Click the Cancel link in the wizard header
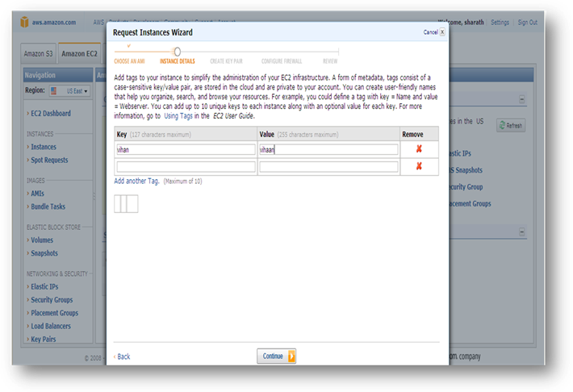 [430, 32]
